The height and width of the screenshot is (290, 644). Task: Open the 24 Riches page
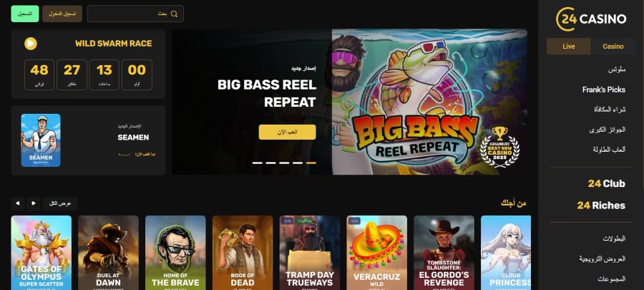601,206
